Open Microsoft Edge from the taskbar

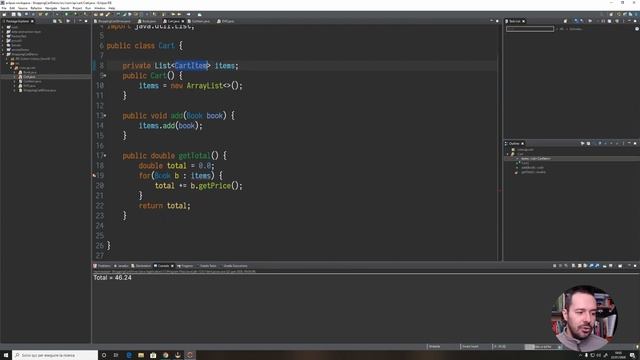129,355
